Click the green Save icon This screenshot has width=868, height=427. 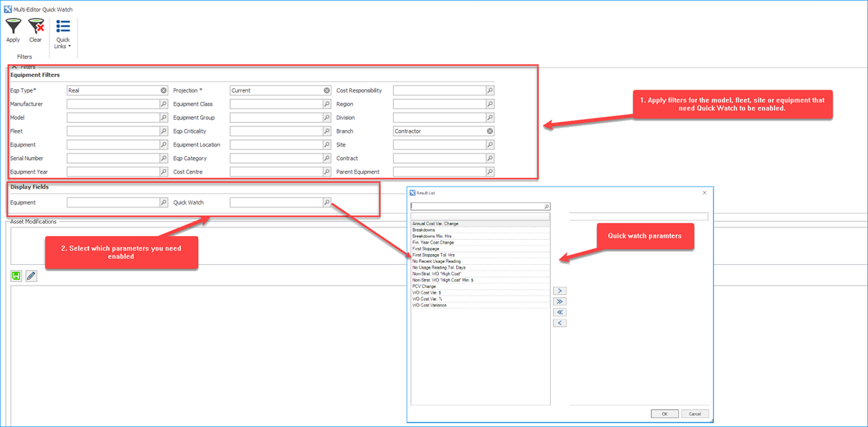[x=17, y=276]
